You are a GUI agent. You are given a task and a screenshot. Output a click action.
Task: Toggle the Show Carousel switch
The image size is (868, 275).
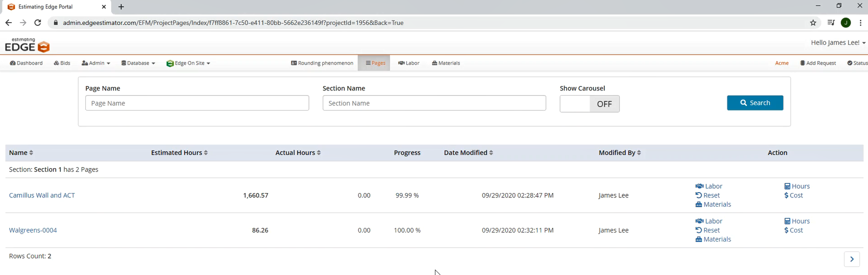(x=589, y=104)
